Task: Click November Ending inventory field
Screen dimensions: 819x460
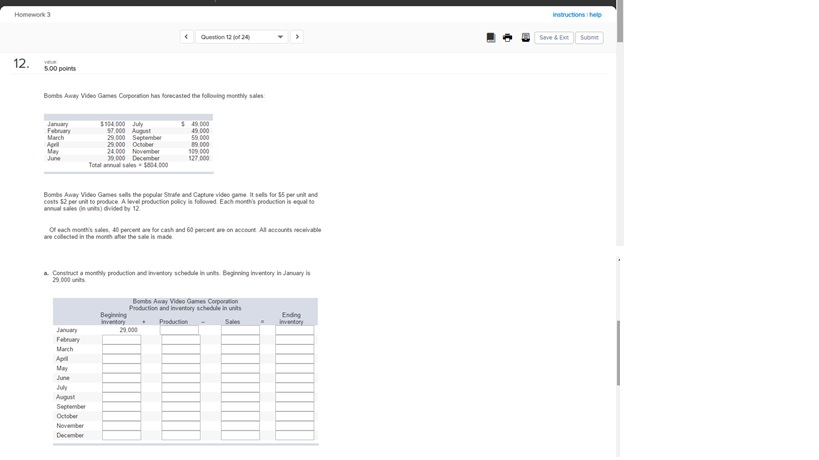Action: pyautogui.click(x=295, y=426)
